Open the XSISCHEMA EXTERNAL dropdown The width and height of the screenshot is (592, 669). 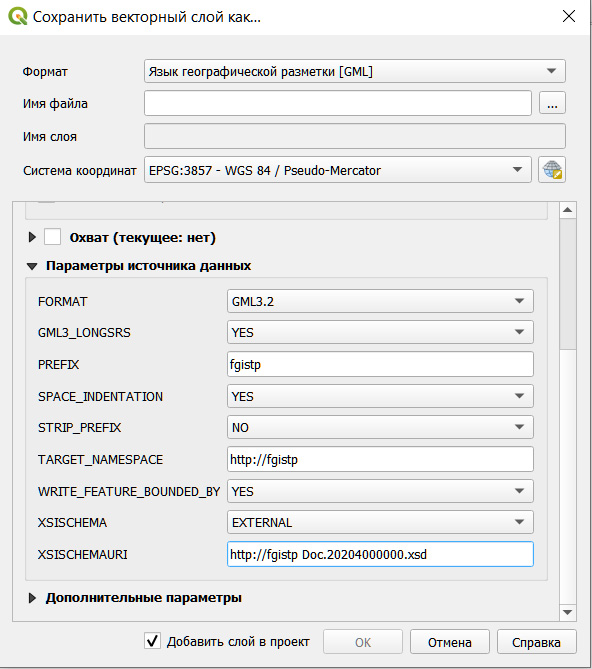380,522
